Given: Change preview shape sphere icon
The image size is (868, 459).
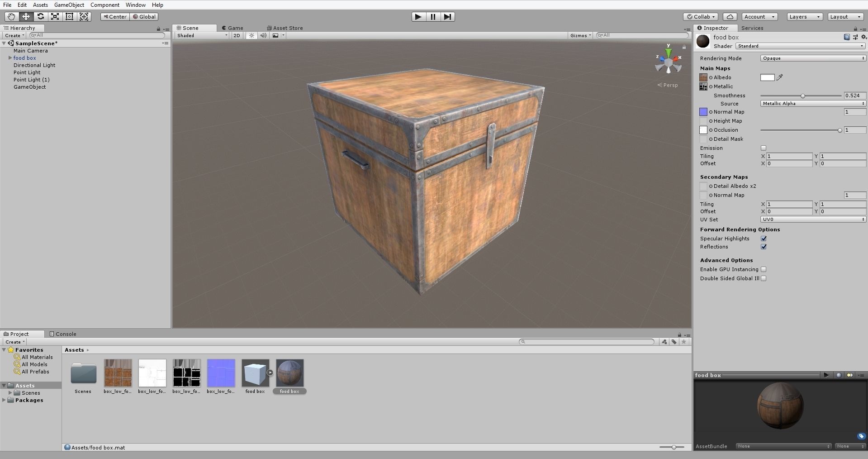Looking at the screenshot, I should pyautogui.click(x=839, y=375).
